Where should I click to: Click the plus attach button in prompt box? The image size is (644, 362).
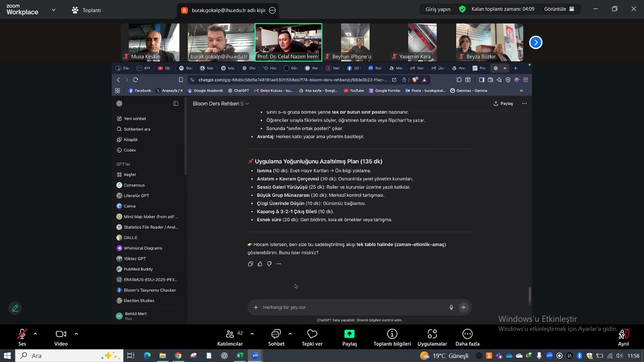pos(256,307)
